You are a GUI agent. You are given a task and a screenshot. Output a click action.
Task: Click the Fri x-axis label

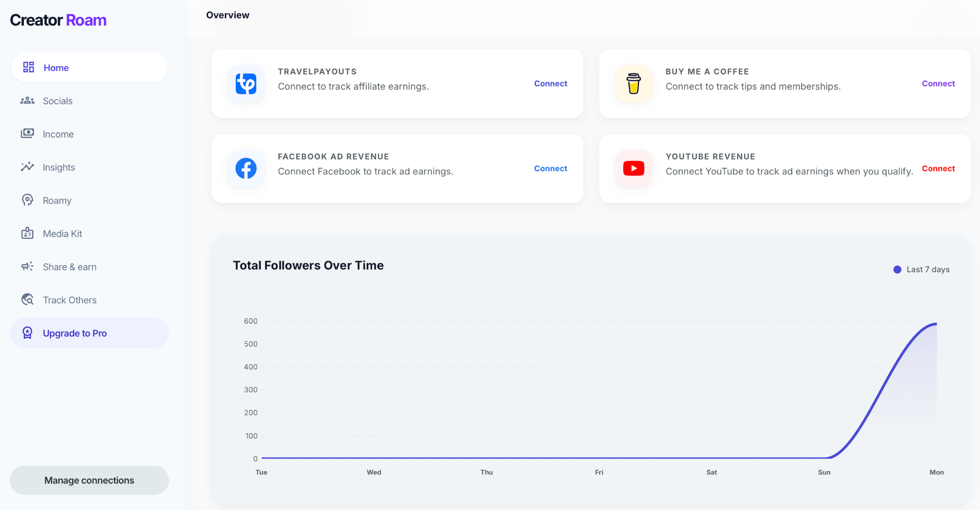pyautogui.click(x=599, y=472)
